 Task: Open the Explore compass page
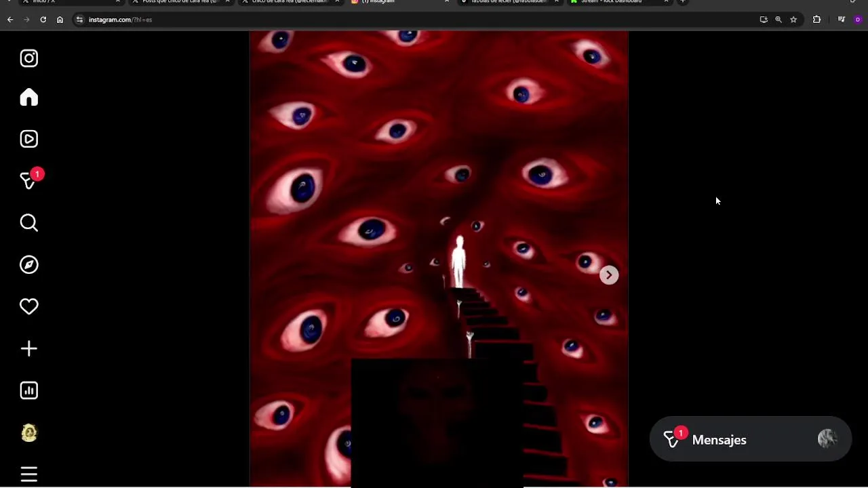pyautogui.click(x=29, y=265)
